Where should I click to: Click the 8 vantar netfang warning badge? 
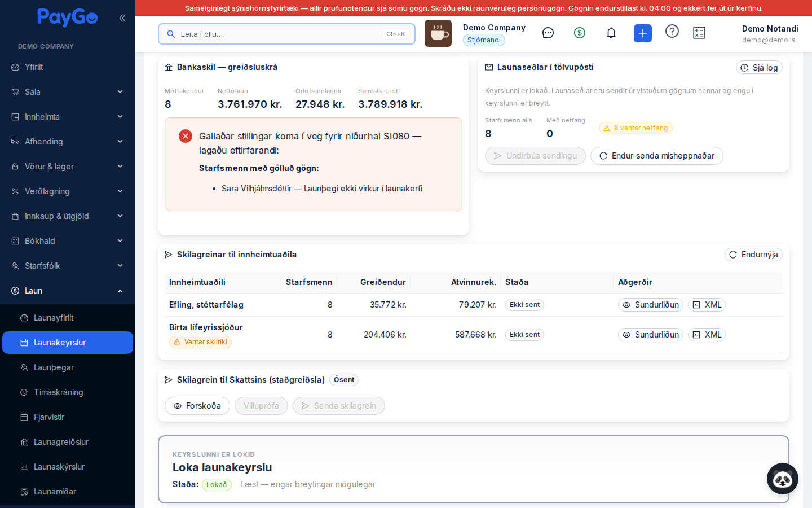pos(636,128)
